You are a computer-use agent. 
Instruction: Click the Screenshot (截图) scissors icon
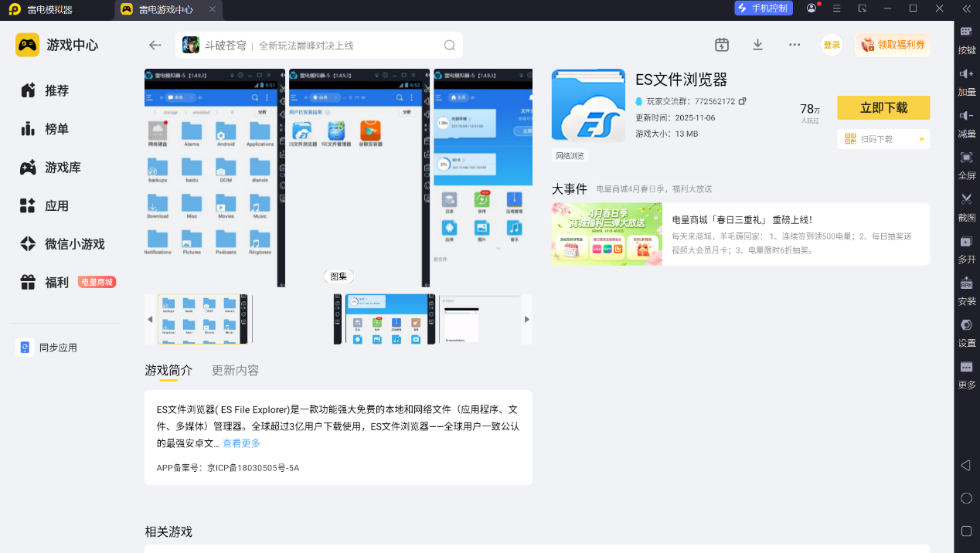pyautogui.click(x=966, y=199)
